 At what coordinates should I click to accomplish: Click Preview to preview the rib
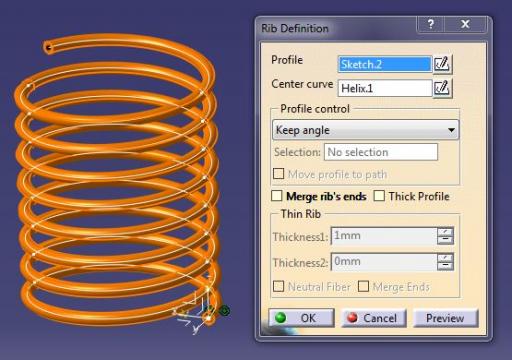pyautogui.click(x=446, y=318)
